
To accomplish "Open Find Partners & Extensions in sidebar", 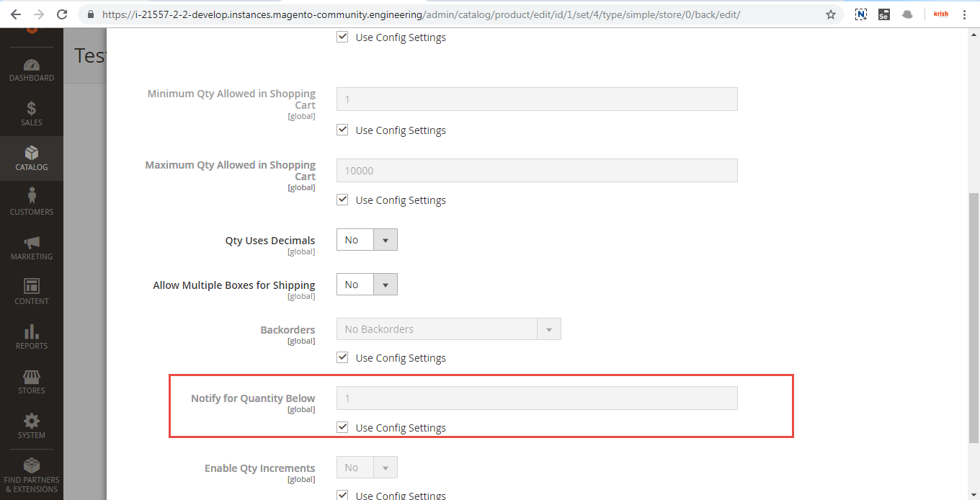I will click(32, 475).
